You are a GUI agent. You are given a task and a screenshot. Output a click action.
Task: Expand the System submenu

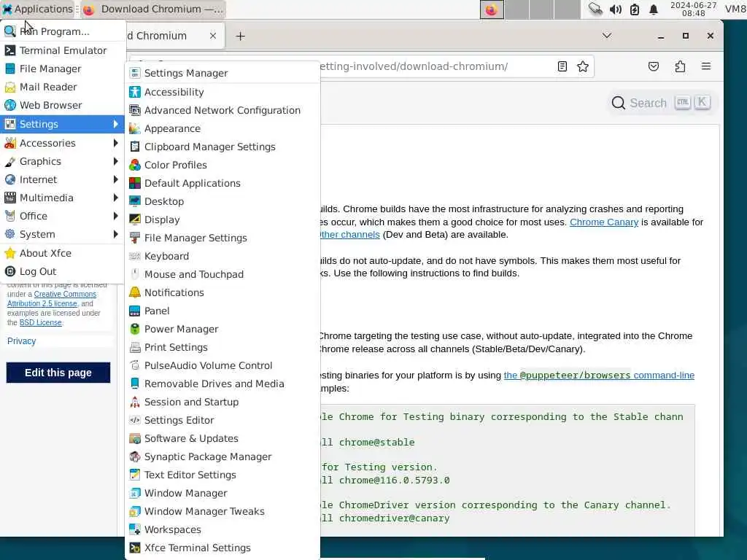(62, 234)
